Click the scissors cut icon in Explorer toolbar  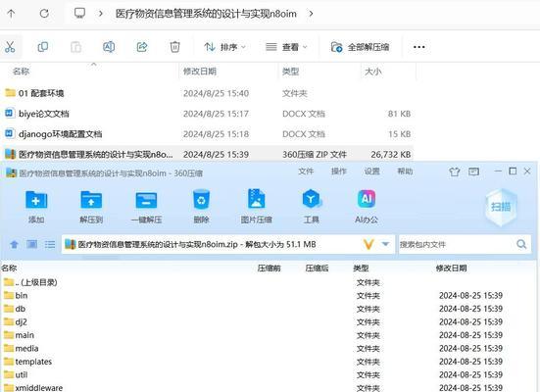pos(10,47)
